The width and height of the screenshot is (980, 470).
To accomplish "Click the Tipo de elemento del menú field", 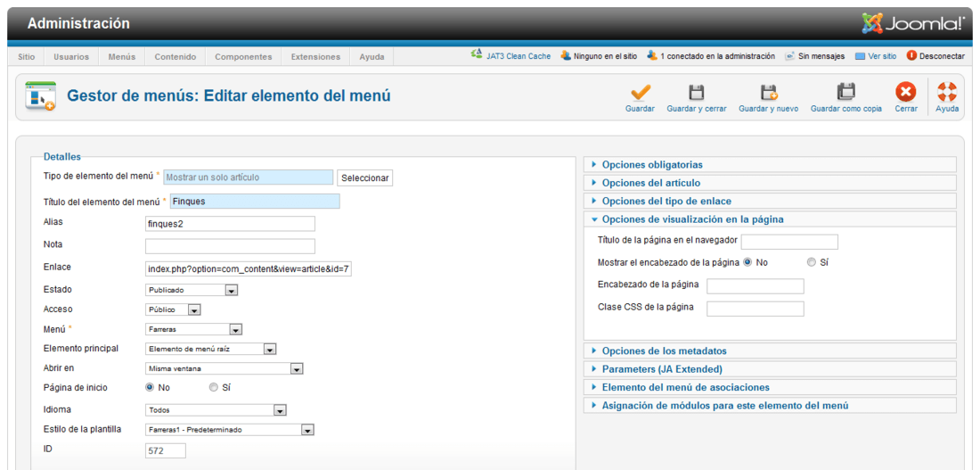I will click(249, 177).
